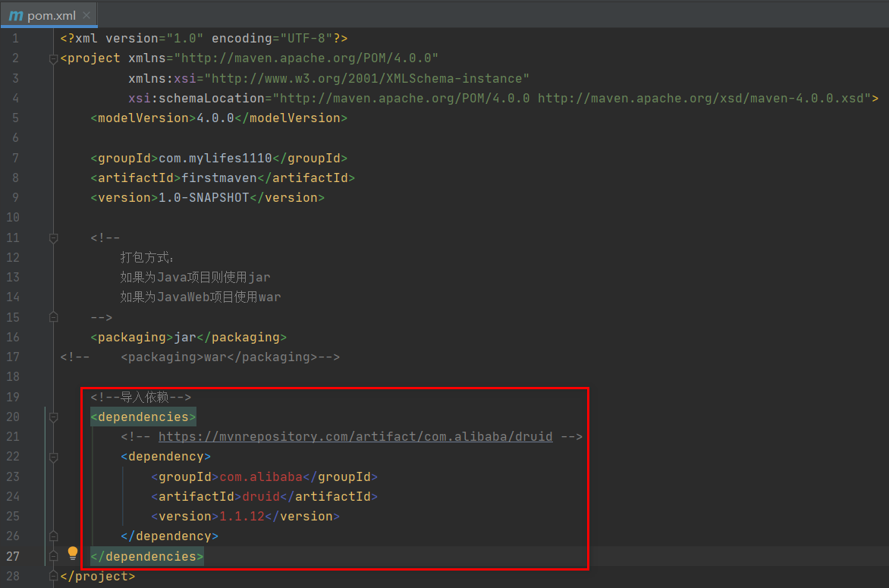This screenshot has height=588, width=889.
Task: Collapse the dependencies fold marker on line 20
Action: coord(53,417)
